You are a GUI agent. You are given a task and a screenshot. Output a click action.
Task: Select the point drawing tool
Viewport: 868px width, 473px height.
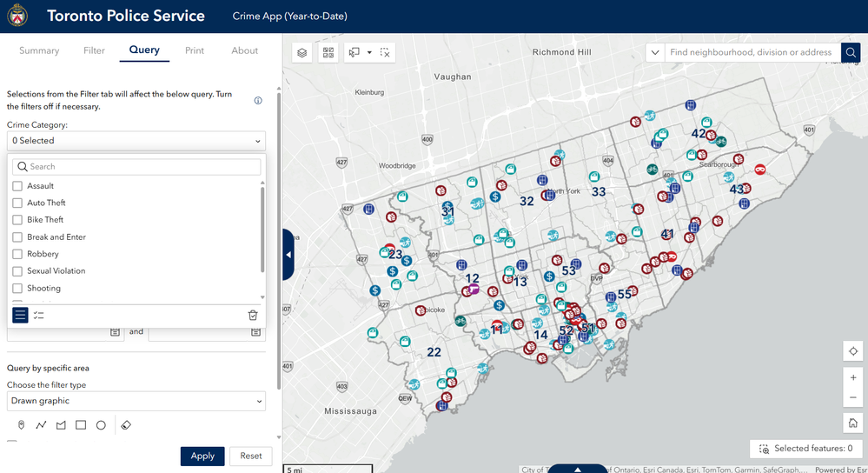[x=21, y=425]
